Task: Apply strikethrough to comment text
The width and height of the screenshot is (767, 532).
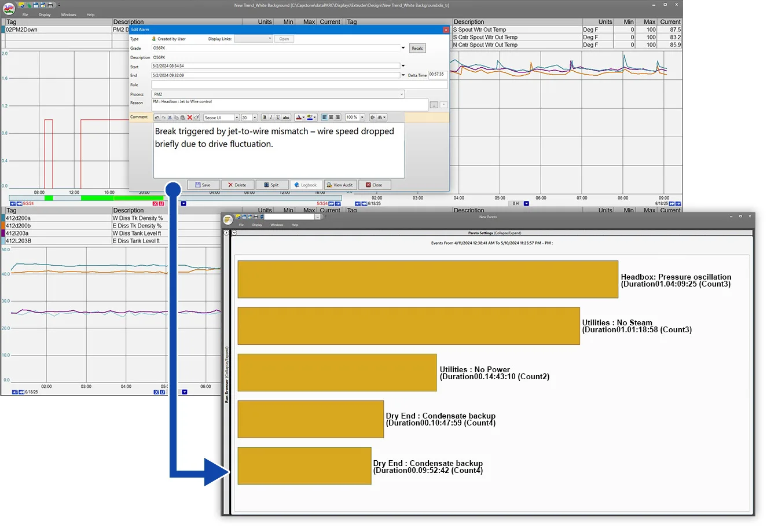Action: click(286, 118)
